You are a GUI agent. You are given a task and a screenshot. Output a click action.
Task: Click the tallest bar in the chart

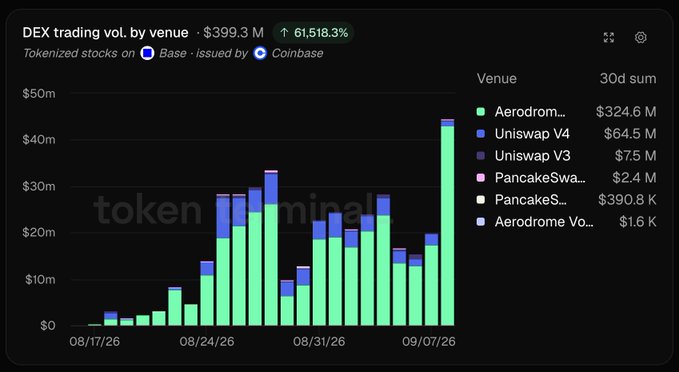click(447, 223)
